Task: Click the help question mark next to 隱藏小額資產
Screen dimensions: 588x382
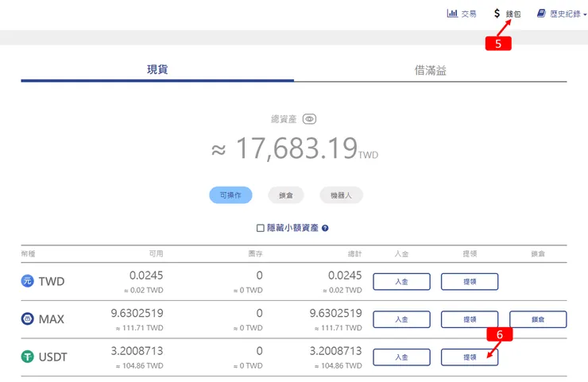Action: click(325, 228)
